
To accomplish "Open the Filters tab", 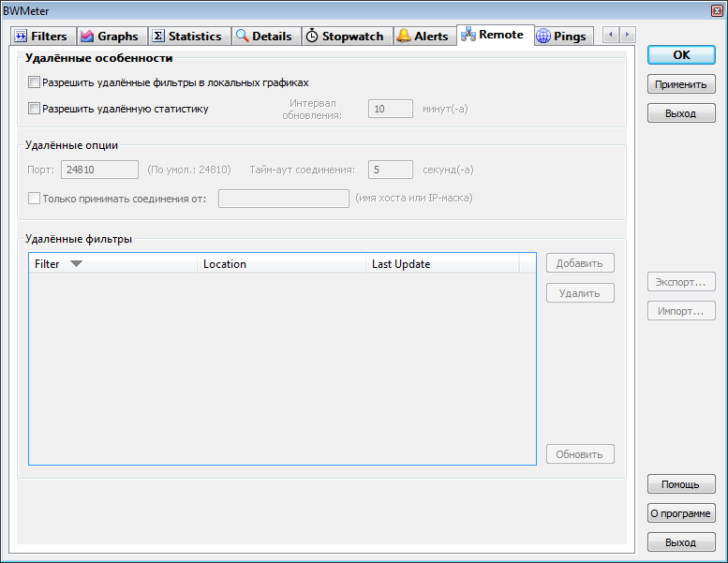I will [43, 37].
